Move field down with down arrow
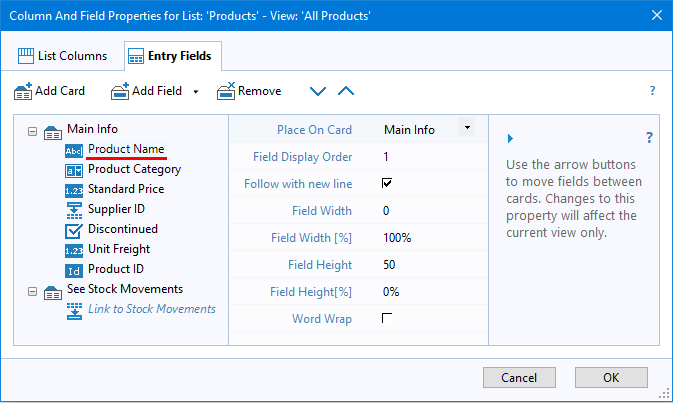 coord(318,91)
